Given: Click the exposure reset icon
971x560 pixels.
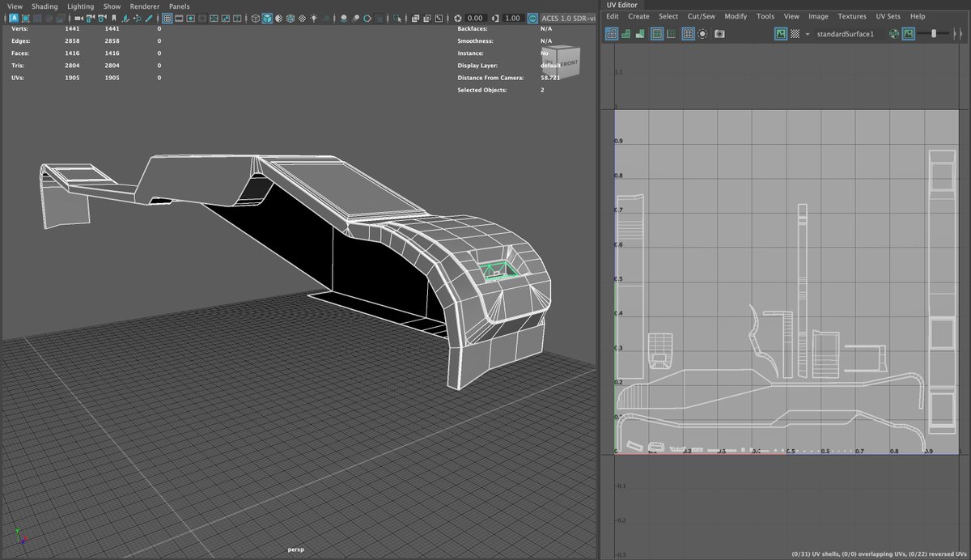Looking at the screenshot, I should pos(457,18).
